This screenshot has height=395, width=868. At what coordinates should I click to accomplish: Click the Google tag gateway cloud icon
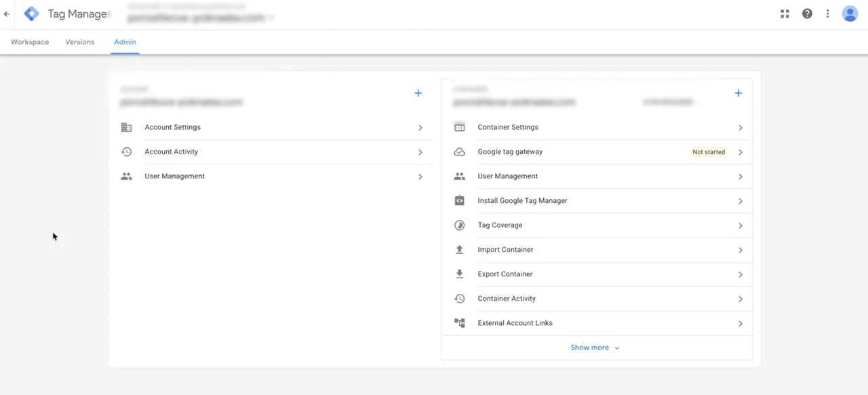click(x=459, y=151)
